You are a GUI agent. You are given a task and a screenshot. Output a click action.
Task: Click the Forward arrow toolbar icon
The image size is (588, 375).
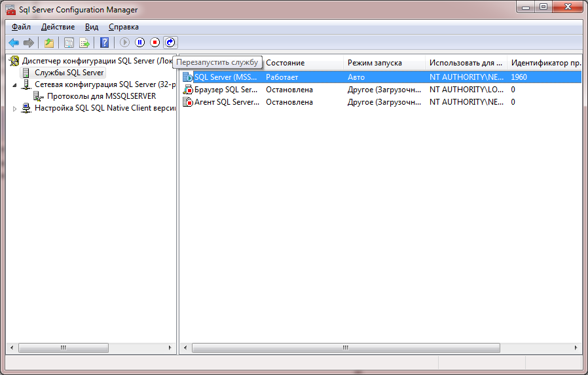29,43
